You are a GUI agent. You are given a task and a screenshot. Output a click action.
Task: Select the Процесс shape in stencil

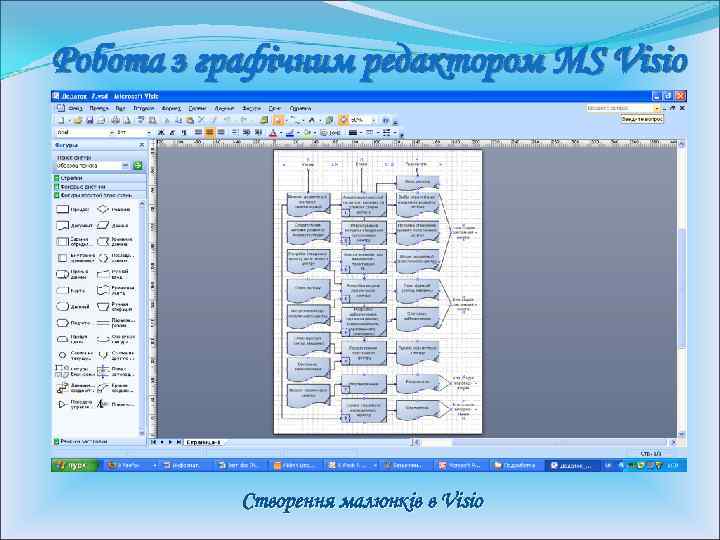(x=73, y=209)
